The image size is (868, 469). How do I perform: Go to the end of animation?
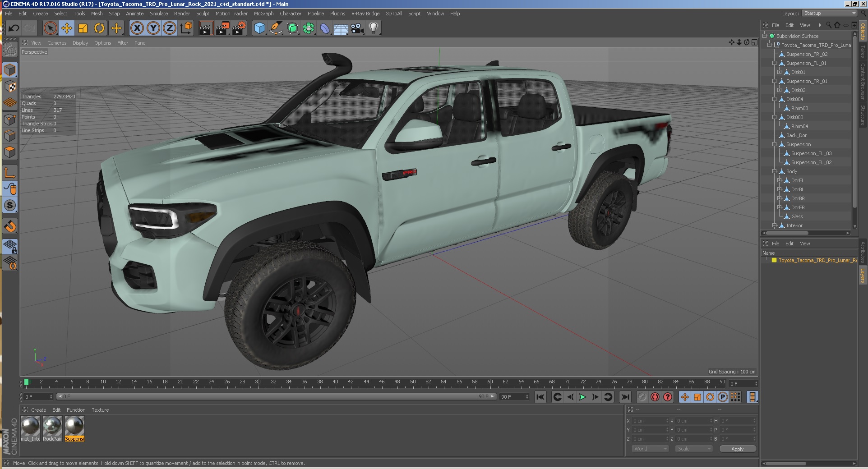tap(625, 397)
